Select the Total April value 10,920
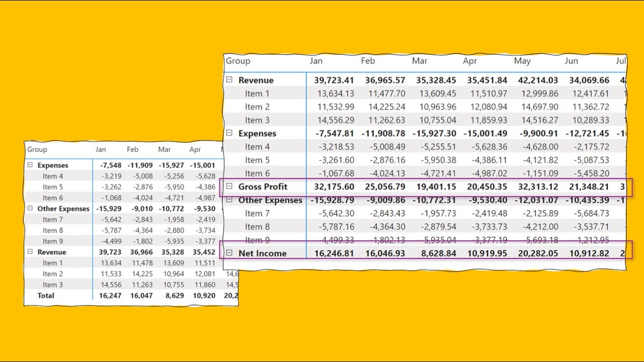644x362 pixels. click(x=204, y=296)
